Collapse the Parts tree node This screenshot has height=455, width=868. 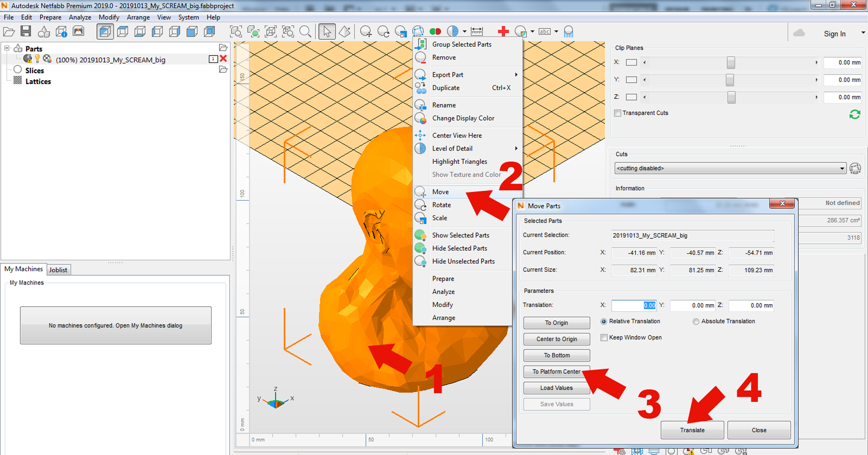pyautogui.click(x=7, y=47)
